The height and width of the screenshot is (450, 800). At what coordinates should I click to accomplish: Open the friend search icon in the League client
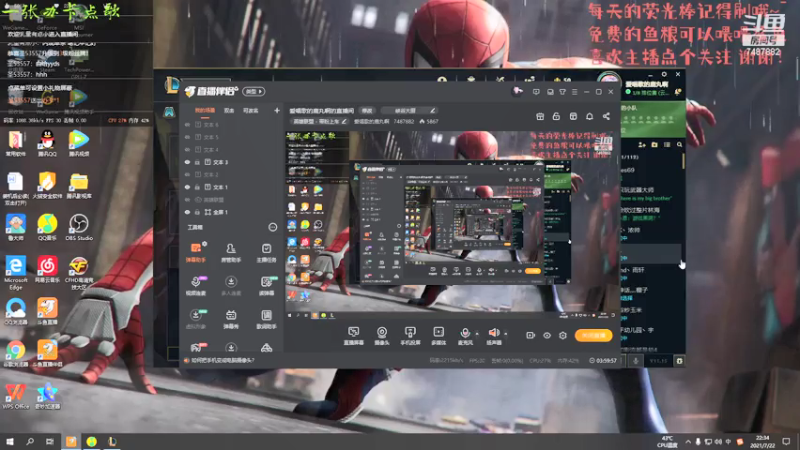(x=680, y=145)
